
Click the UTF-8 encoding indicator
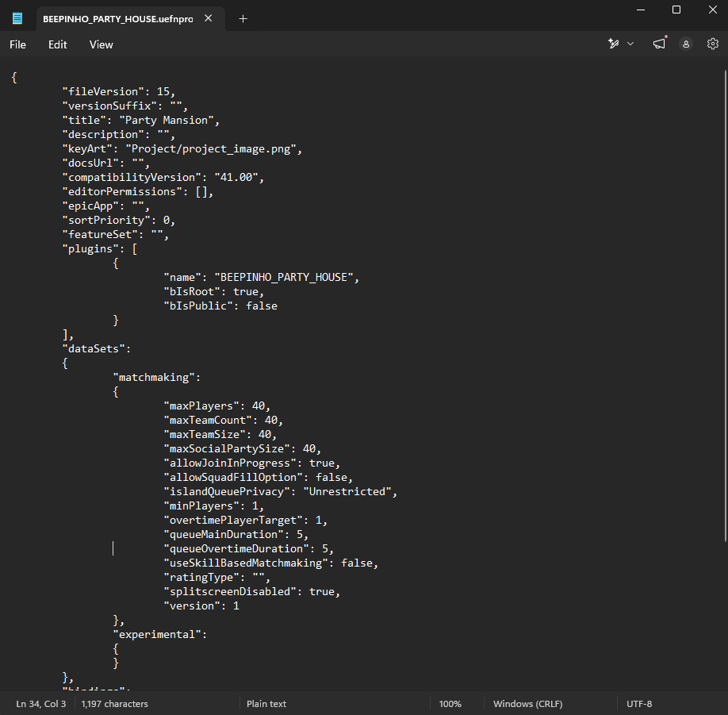(x=639, y=704)
